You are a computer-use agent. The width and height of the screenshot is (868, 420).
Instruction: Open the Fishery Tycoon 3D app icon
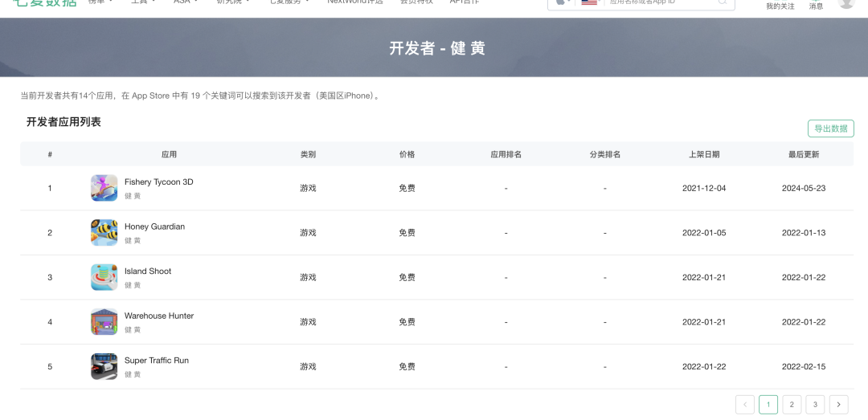[104, 188]
